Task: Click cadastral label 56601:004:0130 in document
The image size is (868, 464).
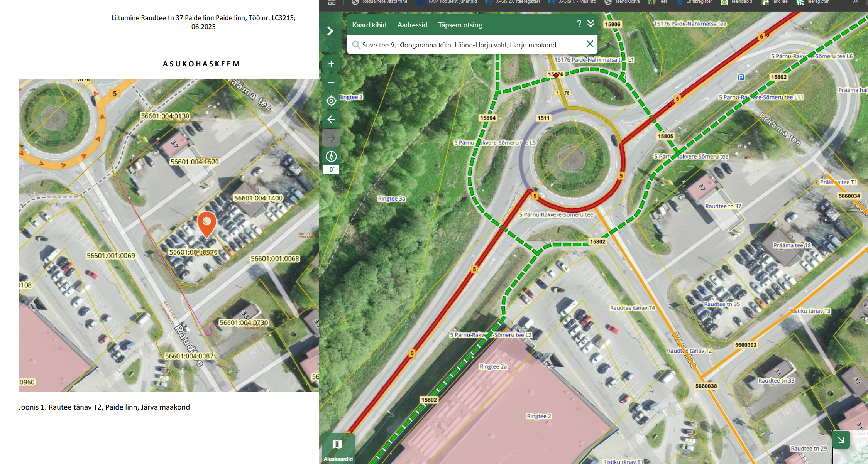Action: point(165,116)
